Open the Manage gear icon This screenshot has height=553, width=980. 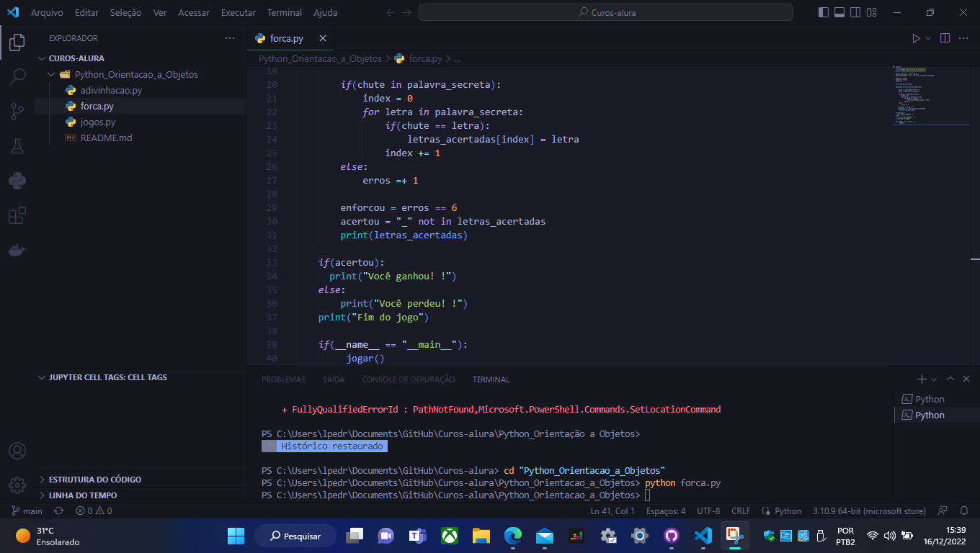(17, 485)
